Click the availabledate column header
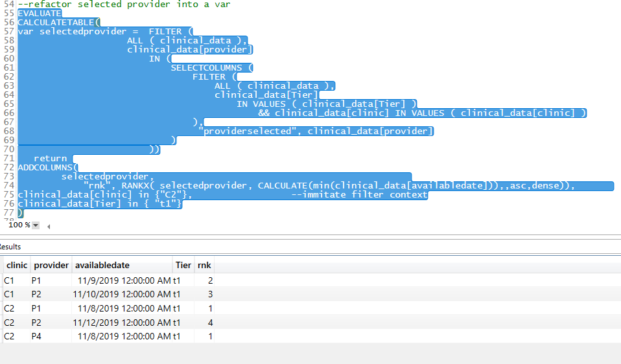 coord(102,265)
